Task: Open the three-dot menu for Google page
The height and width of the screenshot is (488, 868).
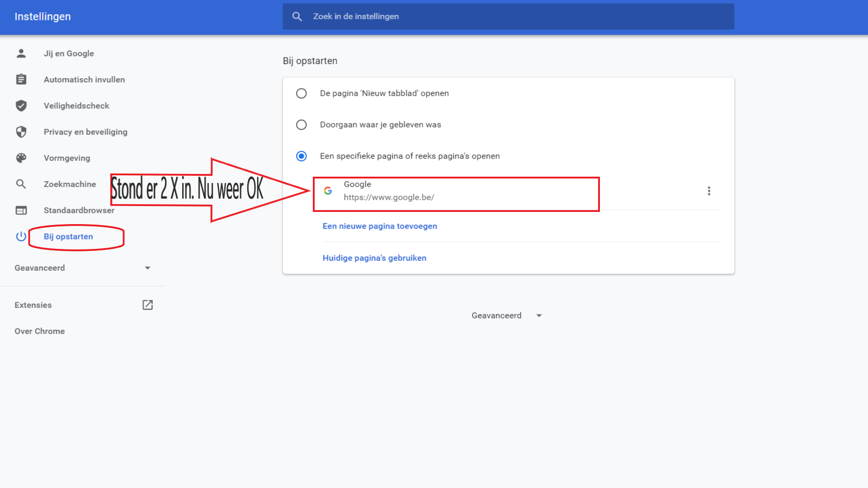Action: point(708,191)
